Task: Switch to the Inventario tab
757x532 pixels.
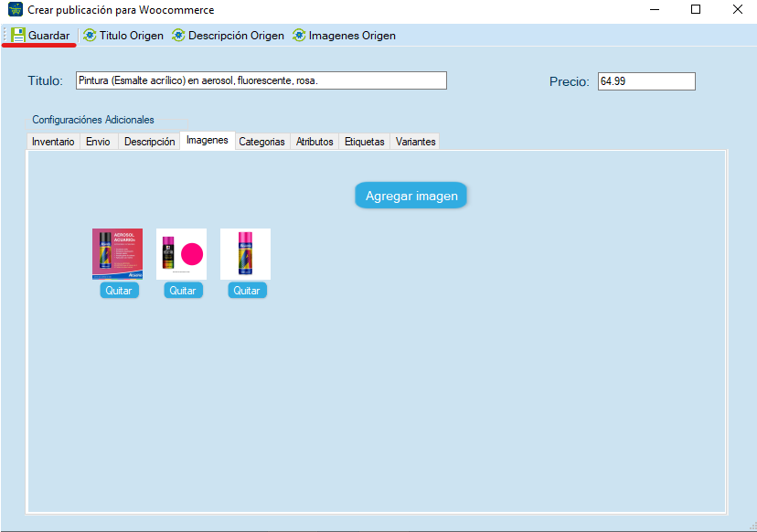Action: [53, 142]
